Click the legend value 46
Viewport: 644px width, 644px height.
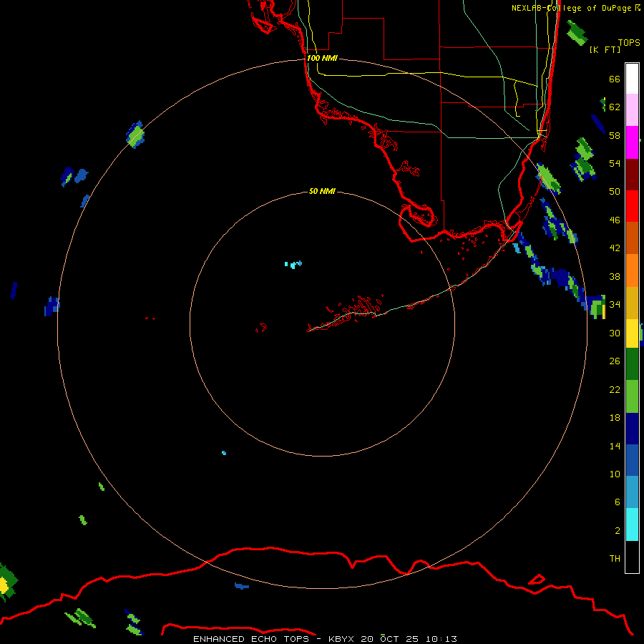click(x=615, y=220)
